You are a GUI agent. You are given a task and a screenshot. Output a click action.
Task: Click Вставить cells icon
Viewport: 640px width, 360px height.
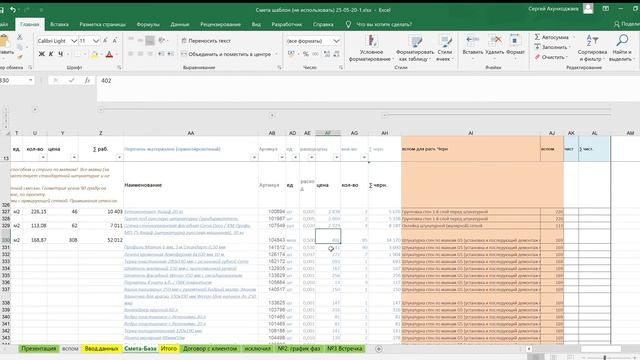473,40
